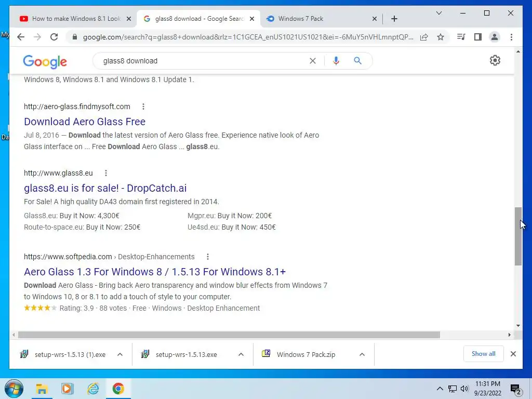Screen dimensions: 532x399
Task: Open the network icon in the tray
Action: pyautogui.click(x=453, y=389)
